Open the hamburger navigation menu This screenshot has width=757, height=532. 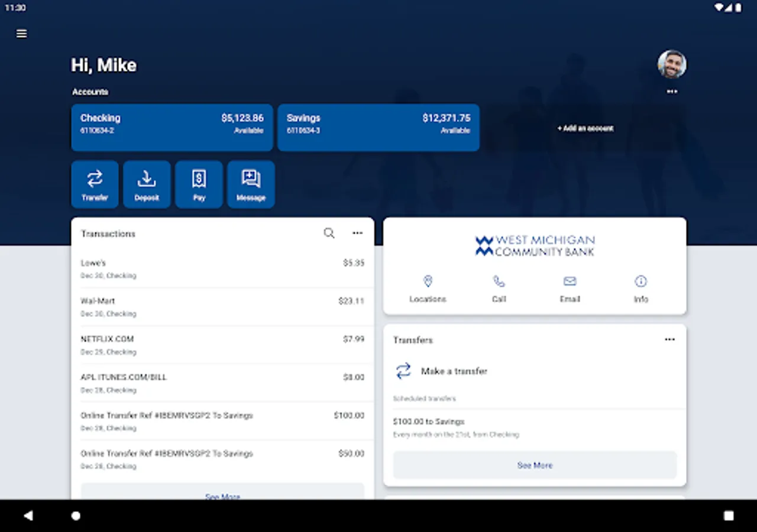pos(22,34)
